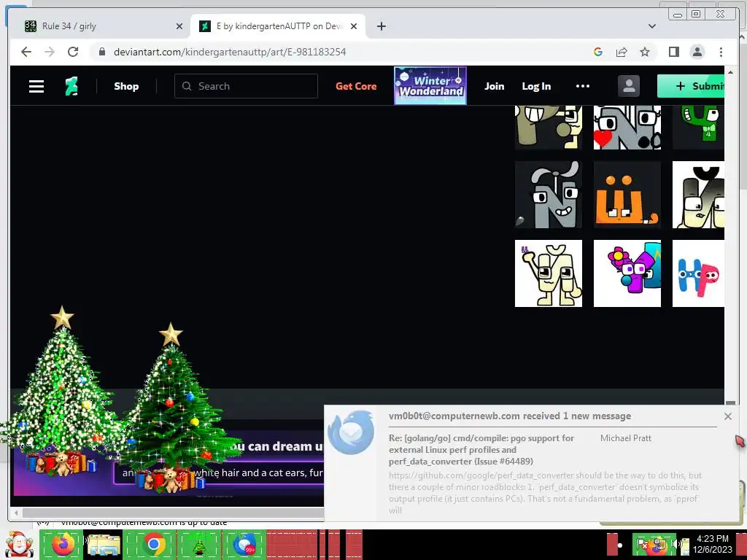Open orange letter character thumbnail
This screenshot has width=747, height=560.
click(x=627, y=195)
